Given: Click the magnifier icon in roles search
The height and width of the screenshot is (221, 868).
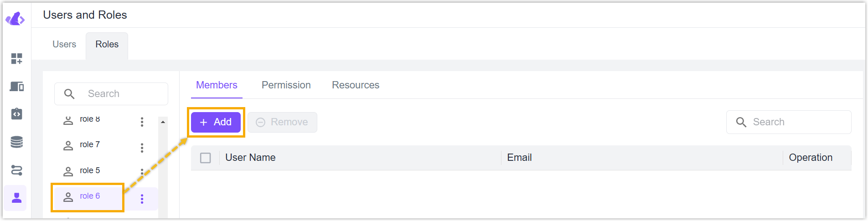Looking at the screenshot, I should point(69,94).
